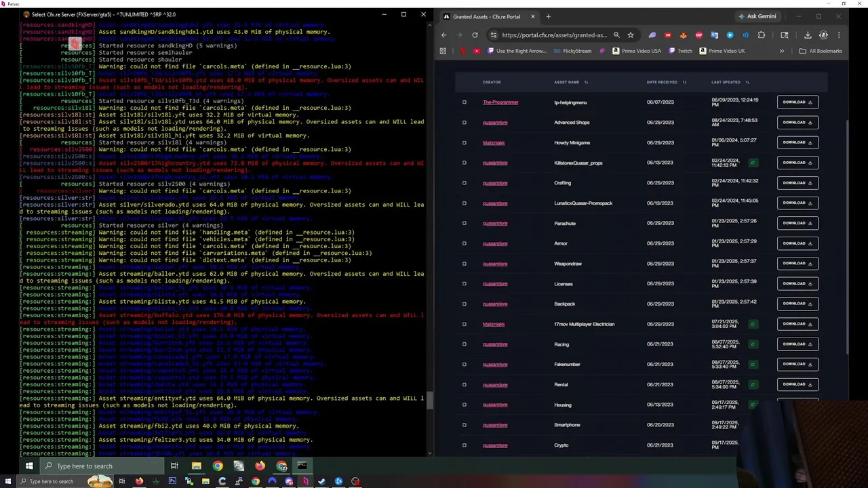Select the Backpack row checkbox

pos(465,304)
